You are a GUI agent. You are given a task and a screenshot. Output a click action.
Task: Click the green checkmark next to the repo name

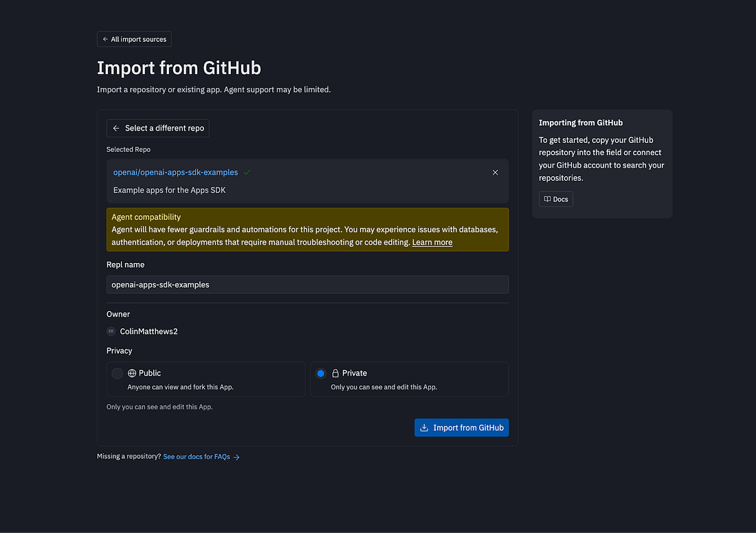[x=247, y=172]
